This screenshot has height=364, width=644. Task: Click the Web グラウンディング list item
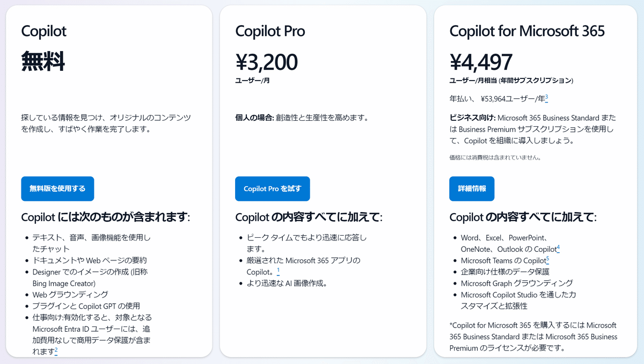tap(70, 294)
